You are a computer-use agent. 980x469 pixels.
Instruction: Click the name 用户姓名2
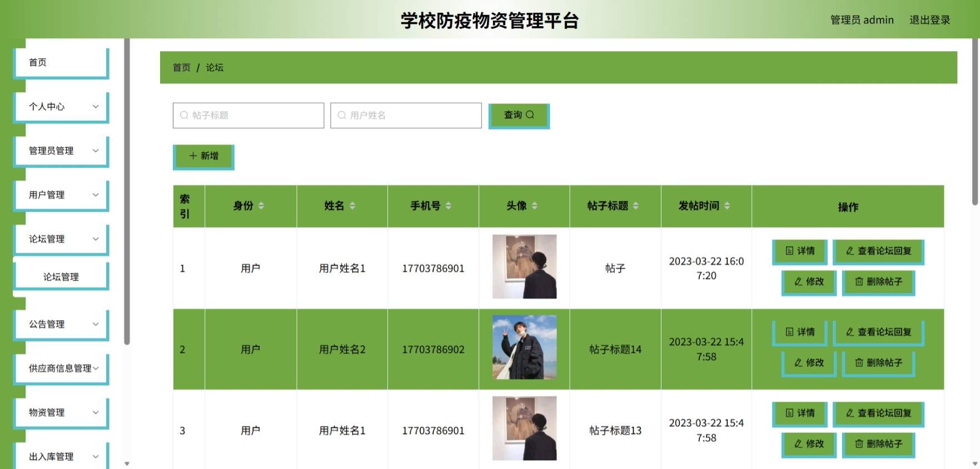[x=342, y=350]
